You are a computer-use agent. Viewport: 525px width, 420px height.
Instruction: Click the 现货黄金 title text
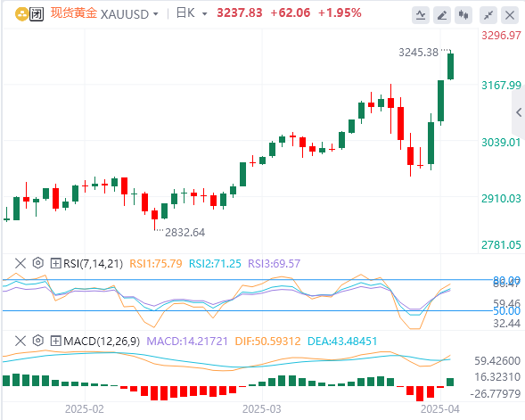[74, 13]
